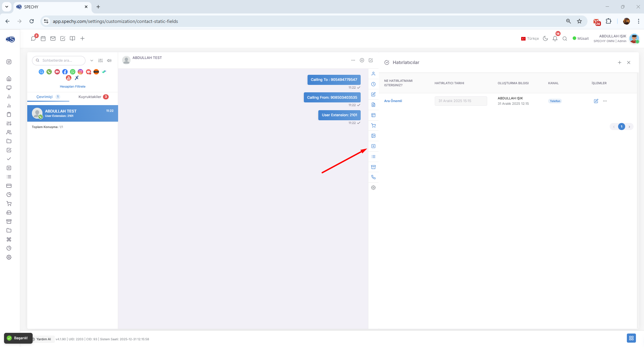Image resolution: width=644 pixels, height=347 pixels.
Task: Open credit card icon in left sidebar
Action: [x=9, y=186]
